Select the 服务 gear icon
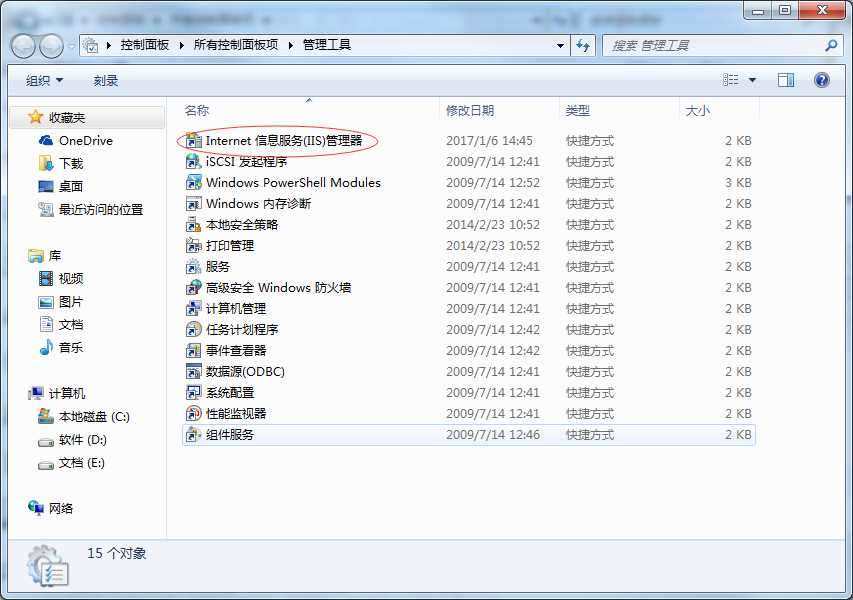The width and height of the screenshot is (853, 600). (x=194, y=267)
